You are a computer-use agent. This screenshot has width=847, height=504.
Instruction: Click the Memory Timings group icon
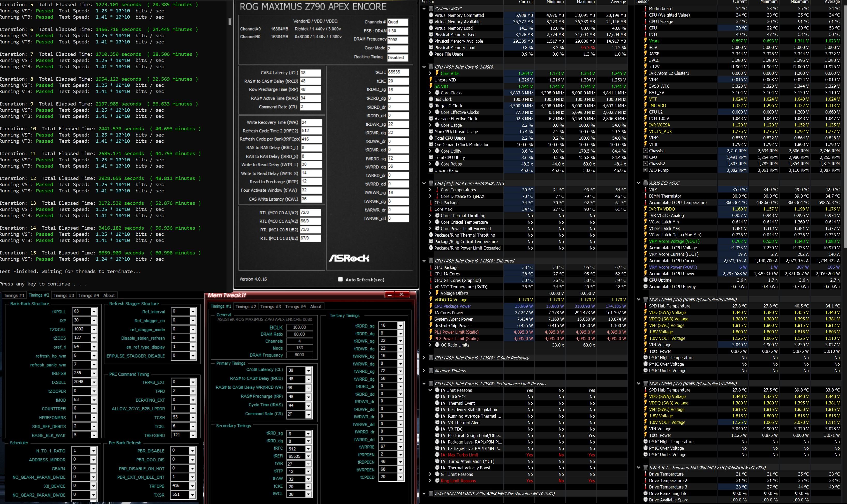point(431,371)
